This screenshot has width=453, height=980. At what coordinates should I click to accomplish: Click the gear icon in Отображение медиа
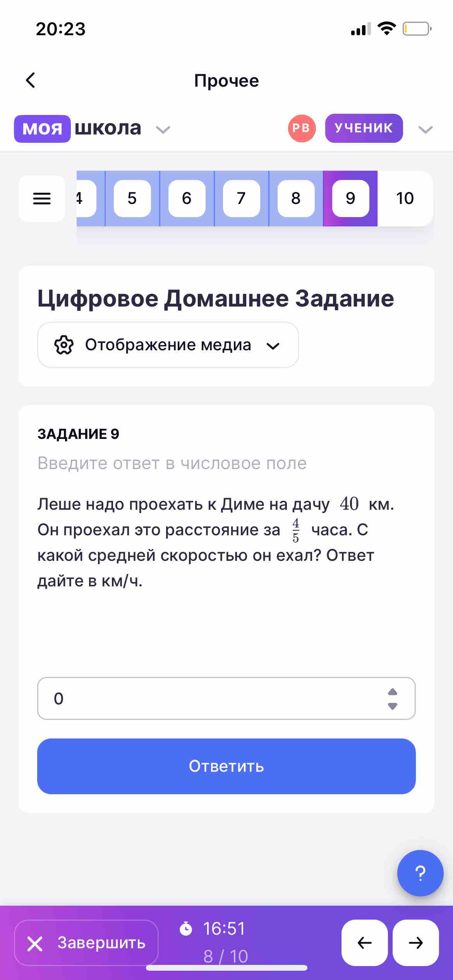64,345
